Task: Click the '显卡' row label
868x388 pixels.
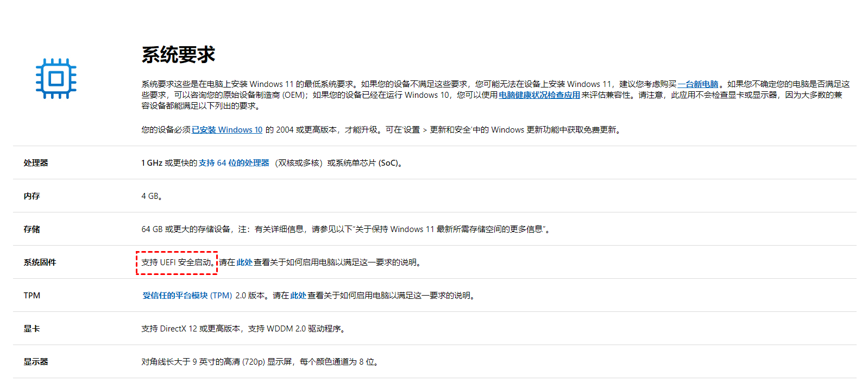Action: [32, 329]
